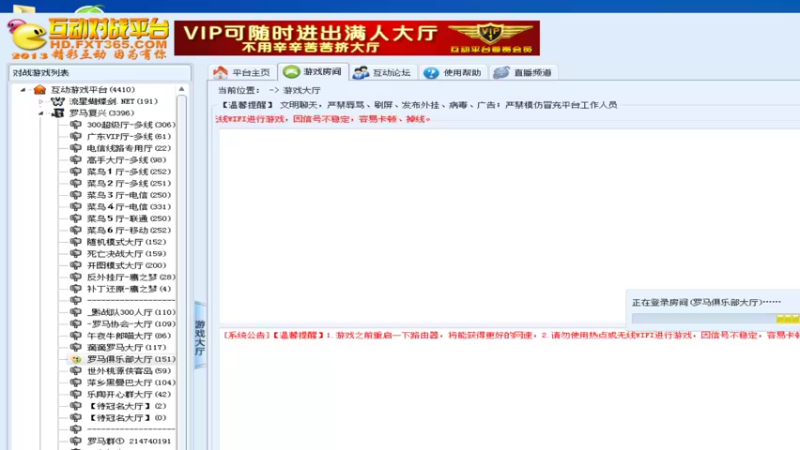Click active icon beside 罗马俱乐部大厅
The height and width of the screenshot is (450, 800).
pyautogui.click(x=76, y=359)
